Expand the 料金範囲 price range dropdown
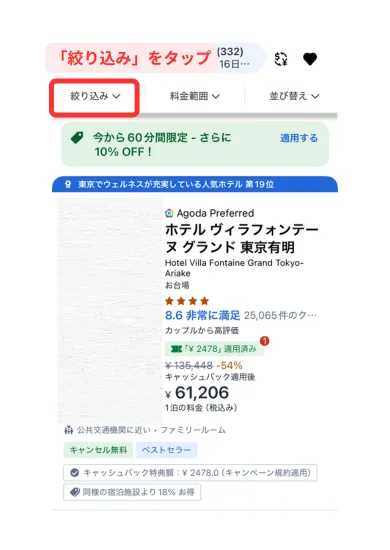The width and height of the screenshot is (390, 550). [195, 96]
